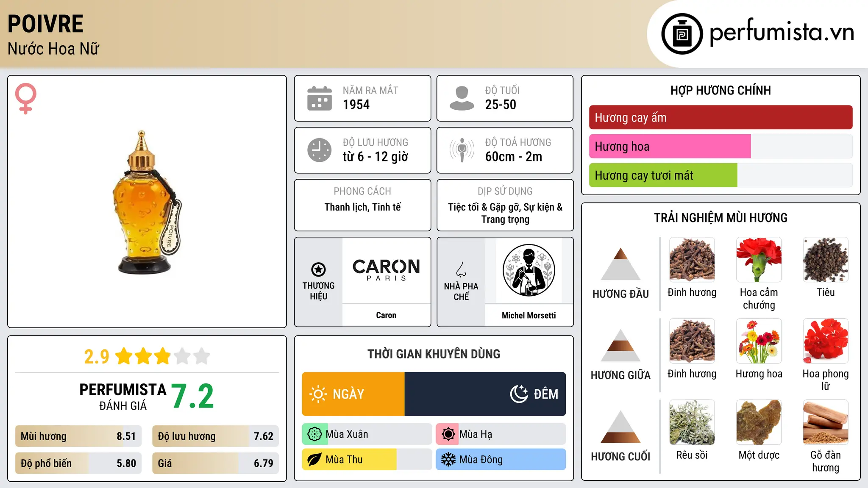Screen dimensions: 868x488
Task: Click the last grey rating star
Action: click(x=202, y=356)
